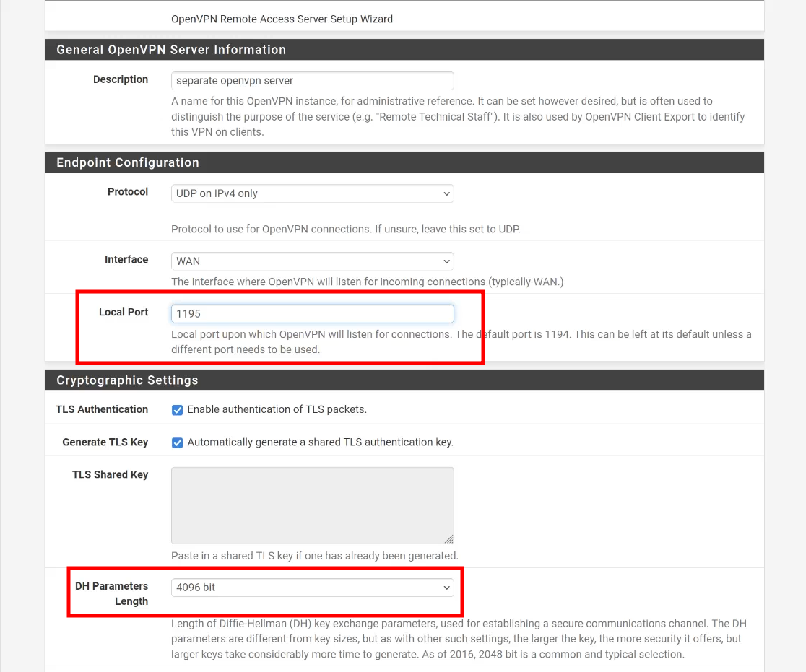Open the Protocol dropdown
806x672 pixels.
[312, 193]
